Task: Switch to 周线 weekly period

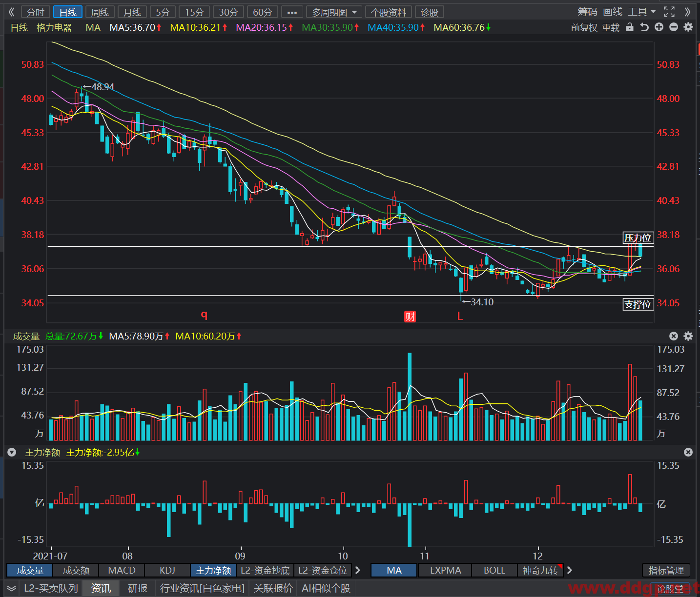Action: pos(100,12)
